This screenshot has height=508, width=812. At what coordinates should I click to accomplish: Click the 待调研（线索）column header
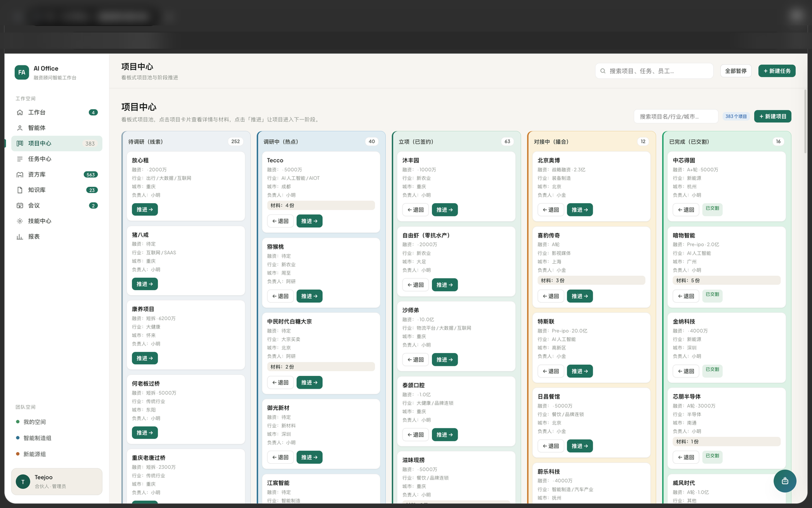pyautogui.click(x=146, y=142)
